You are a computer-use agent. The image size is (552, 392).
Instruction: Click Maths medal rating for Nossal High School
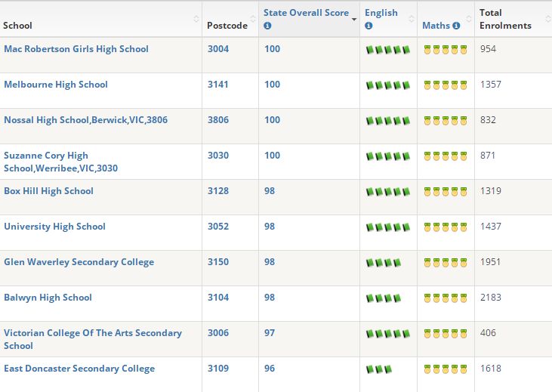pyautogui.click(x=446, y=121)
